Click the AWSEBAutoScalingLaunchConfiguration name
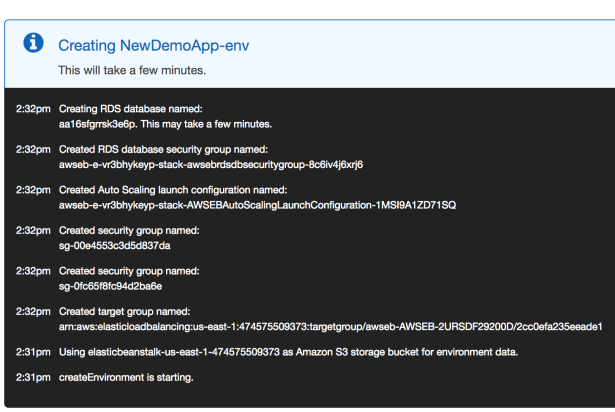This screenshot has height=412, width=615. coord(257,205)
